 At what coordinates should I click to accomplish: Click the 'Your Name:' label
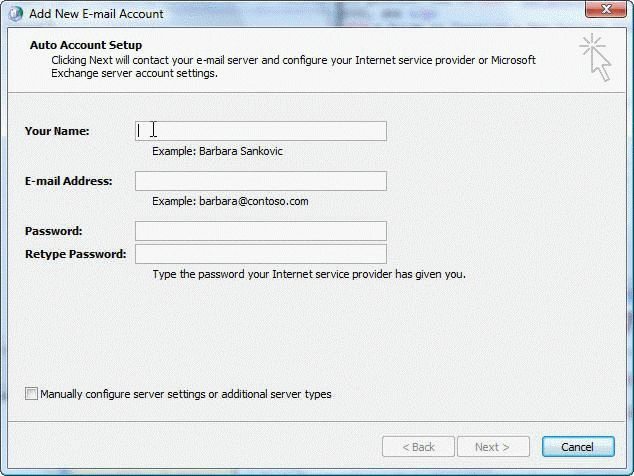coord(57,131)
